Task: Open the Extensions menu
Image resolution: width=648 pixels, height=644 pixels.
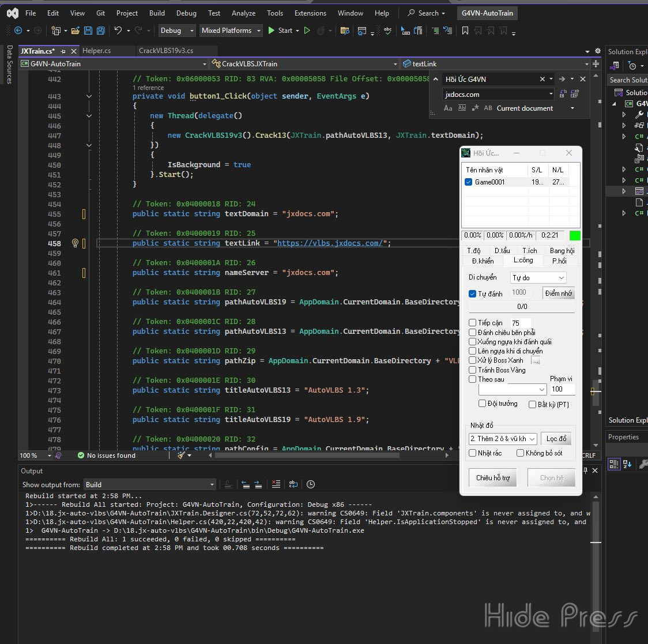Action: point(310,13)
